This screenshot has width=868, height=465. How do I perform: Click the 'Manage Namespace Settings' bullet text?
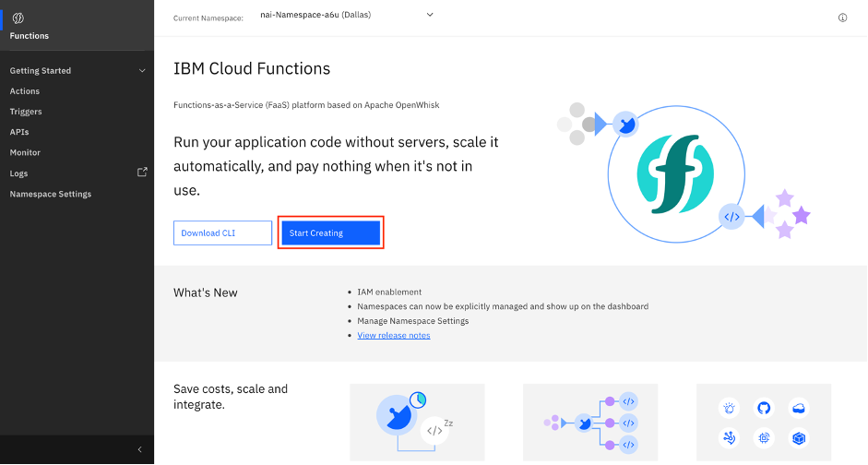pos(413,321)
